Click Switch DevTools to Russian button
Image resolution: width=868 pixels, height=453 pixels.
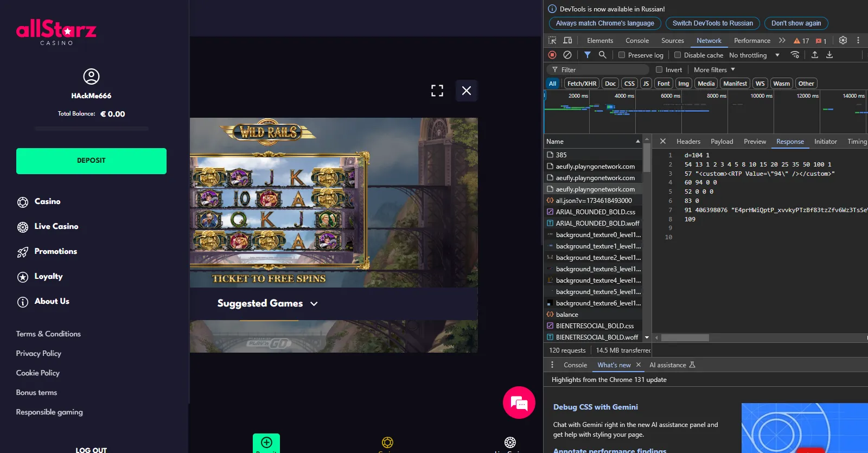[x=713, y=23]
